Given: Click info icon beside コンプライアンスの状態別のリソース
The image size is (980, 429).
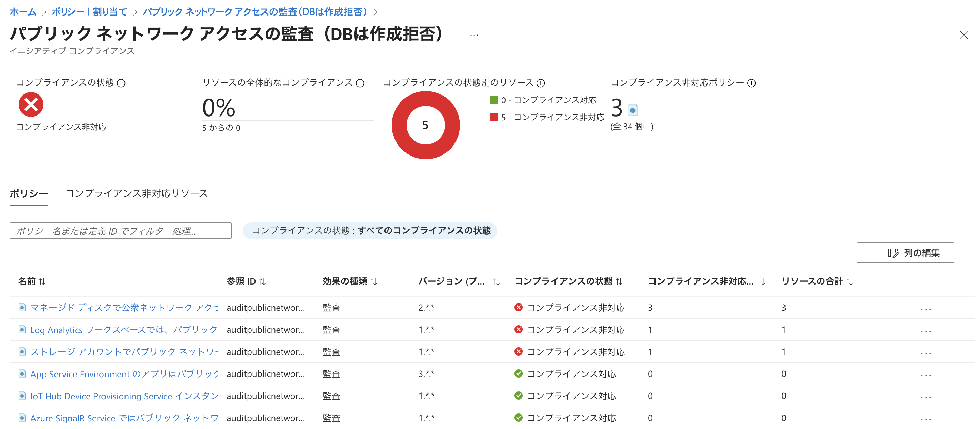Looking at the screenshot, I should click(541, 83).
